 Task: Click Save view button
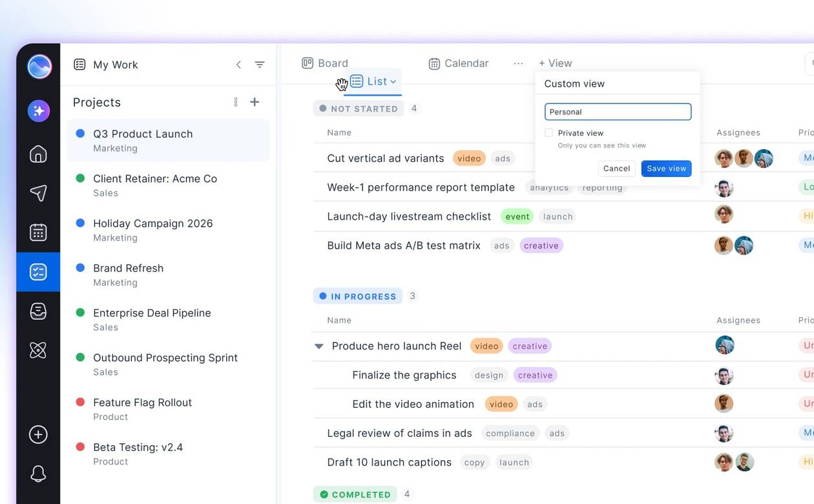[667, 169]
